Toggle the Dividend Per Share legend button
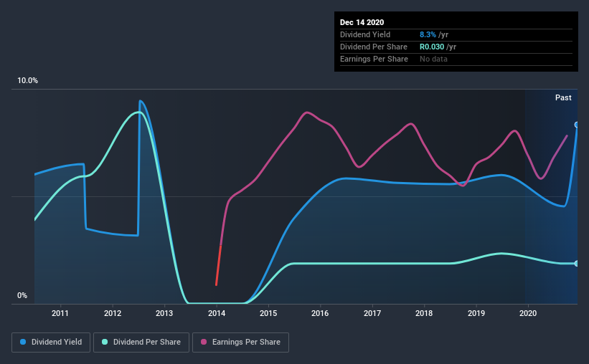This screenshot has height=364, width=589. click(141, 343)
